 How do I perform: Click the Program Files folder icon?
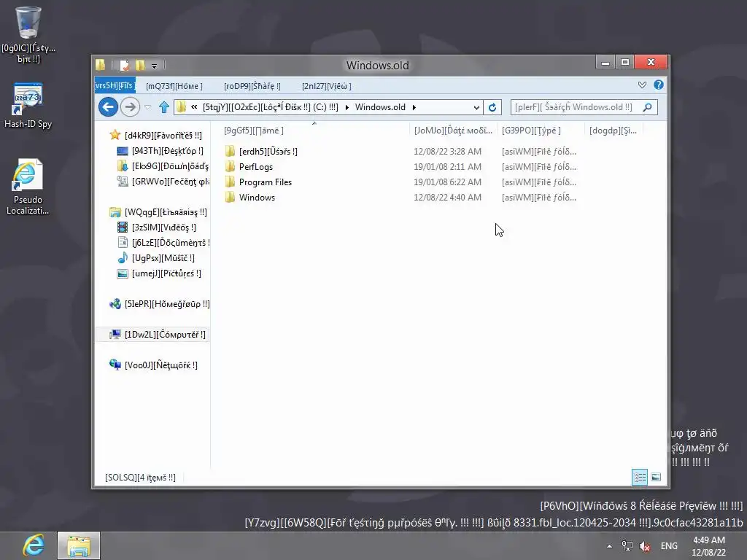[x=230, y=182]
